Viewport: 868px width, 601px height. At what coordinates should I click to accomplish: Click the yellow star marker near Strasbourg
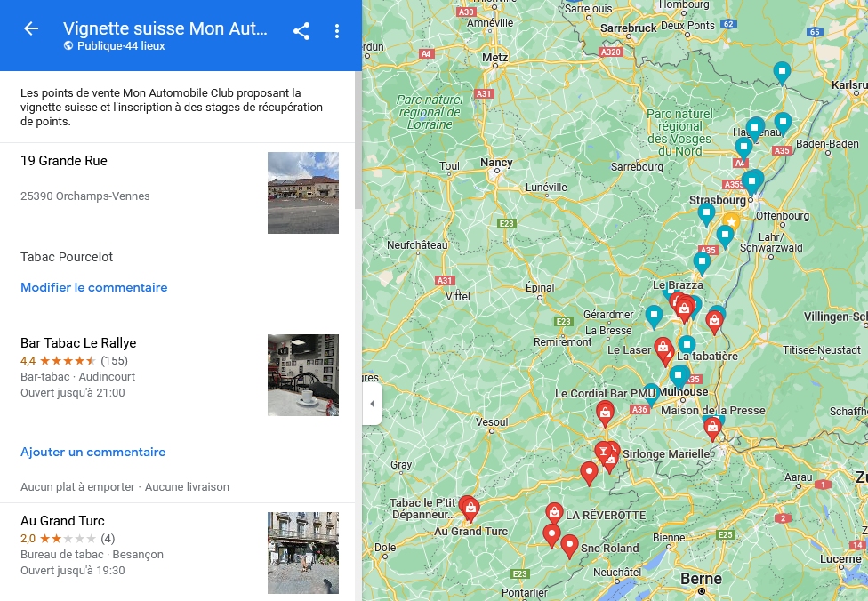[731, 220]
